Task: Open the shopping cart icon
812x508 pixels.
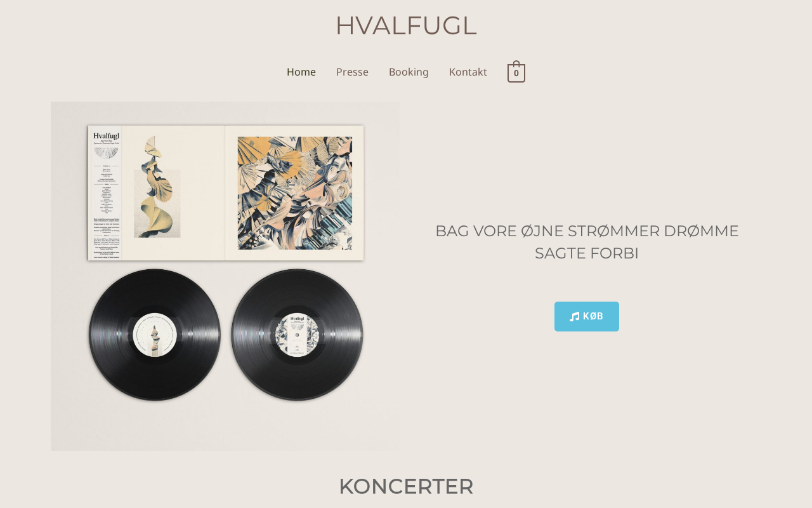Action: click(516, 72)
